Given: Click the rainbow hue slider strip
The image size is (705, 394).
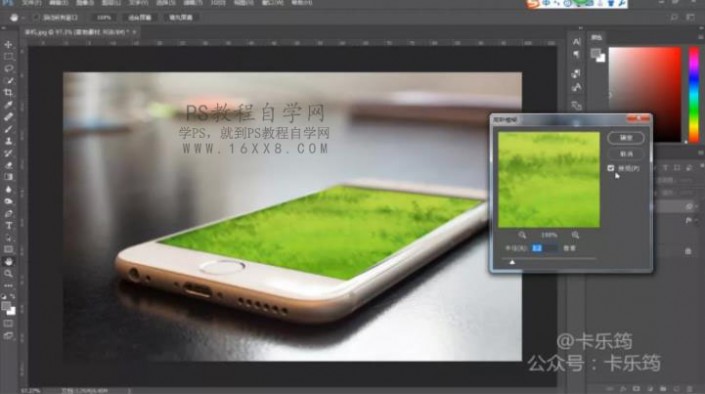Looking at the screenshot, I should click(694, 94).
